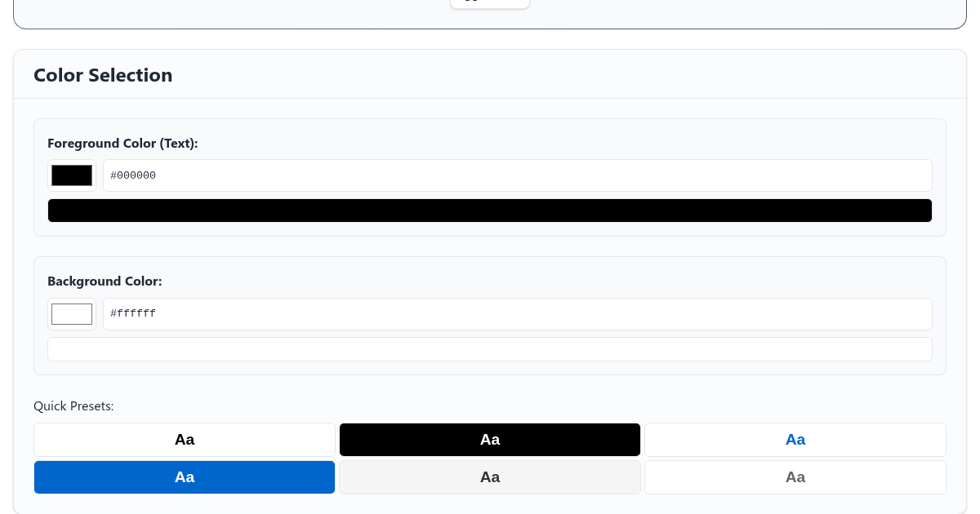Select the white on black Aa preset
Image resolution: width=980 pixels, height=514 pixels.
490,440
